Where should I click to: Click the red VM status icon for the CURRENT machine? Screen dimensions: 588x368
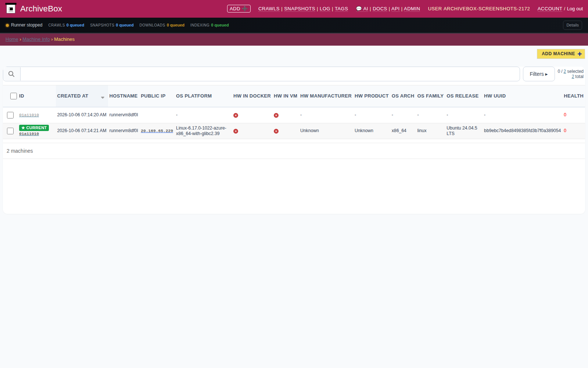coord(276,131)
